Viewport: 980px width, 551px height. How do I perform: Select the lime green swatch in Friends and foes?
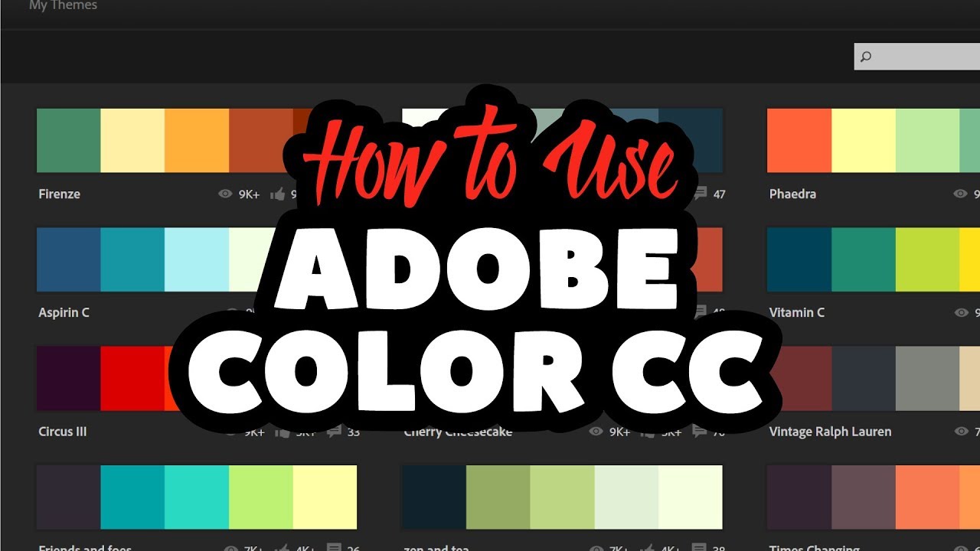click(x=260, y=497)
